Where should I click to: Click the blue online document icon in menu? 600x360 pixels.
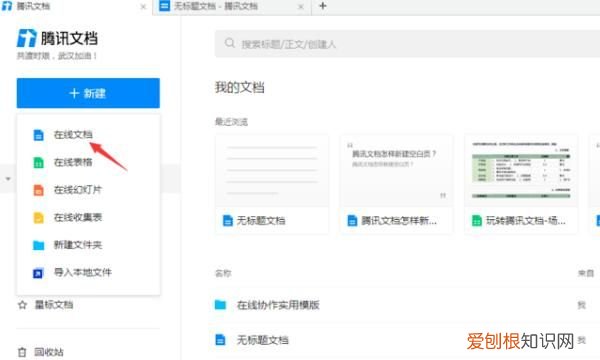coord(38,135)
